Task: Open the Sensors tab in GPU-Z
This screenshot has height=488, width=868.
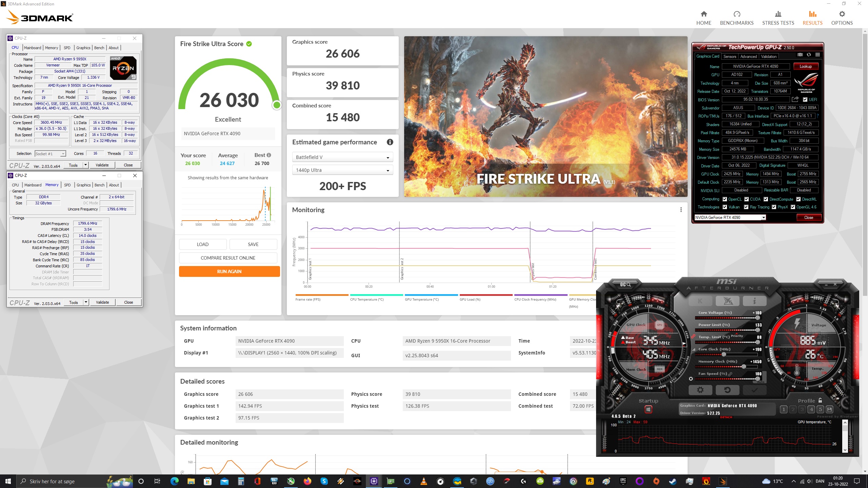Action: coord(730,57)
